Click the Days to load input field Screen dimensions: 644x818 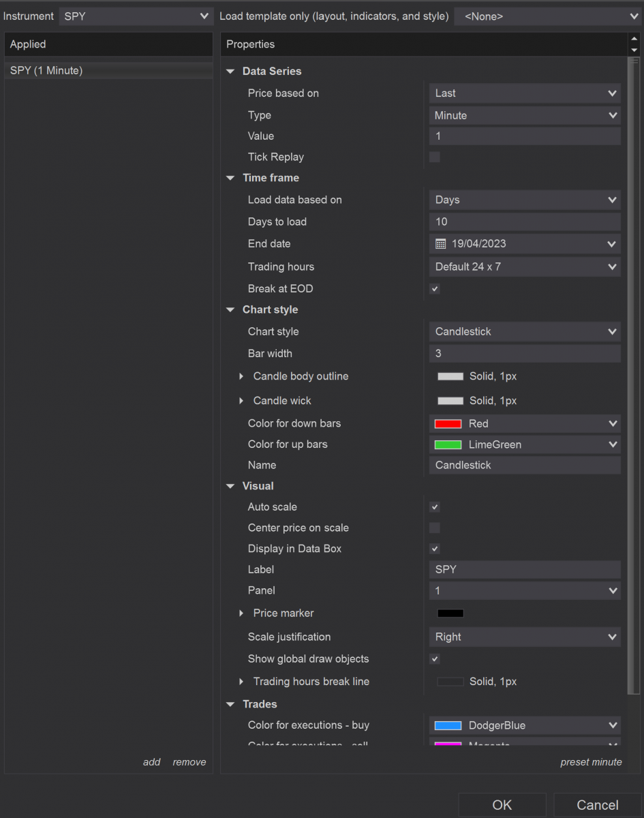pyautogui.click(x=525, y=222)
